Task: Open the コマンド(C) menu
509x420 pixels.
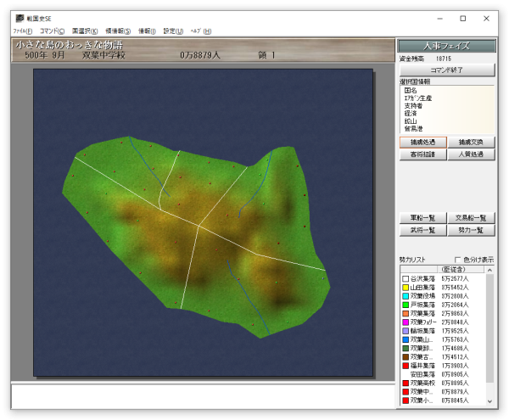Action: pos(52,31)
